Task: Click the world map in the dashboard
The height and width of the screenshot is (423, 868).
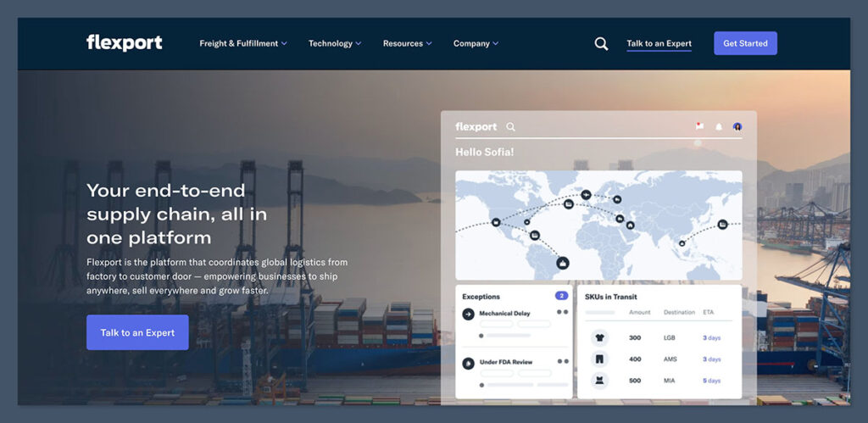Action: click(x=598, y=225)
